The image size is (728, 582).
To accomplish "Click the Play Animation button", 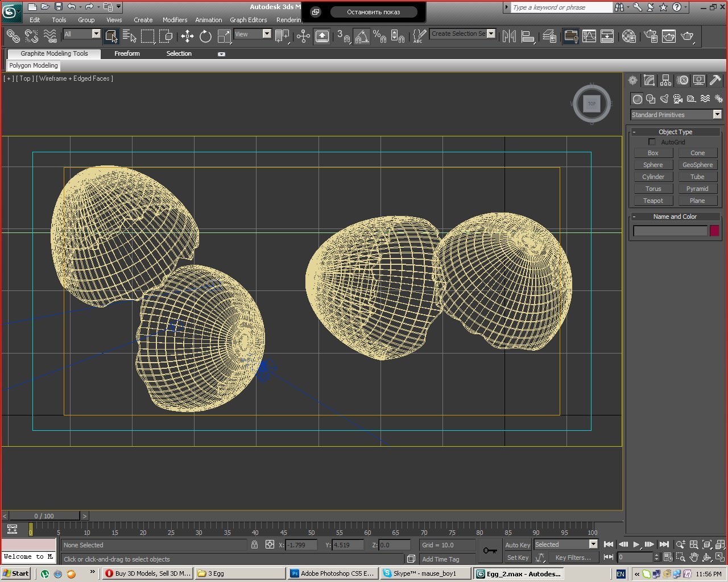I will coord(636,544).
